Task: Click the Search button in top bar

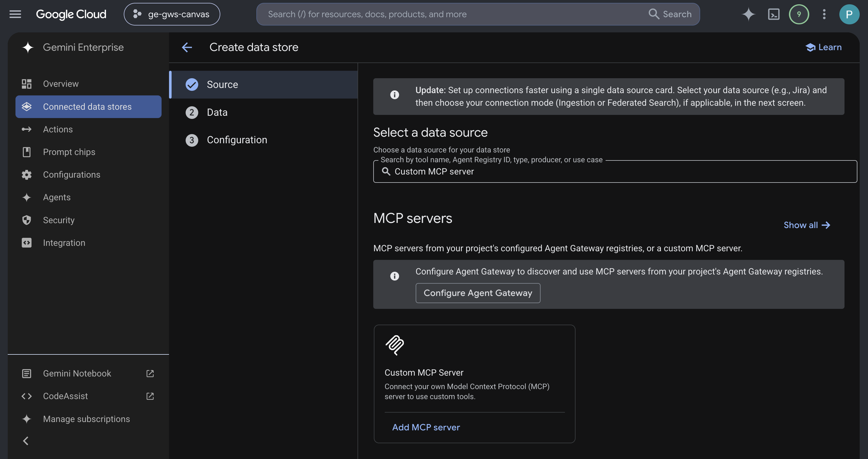Action: [x=670, y=14]
